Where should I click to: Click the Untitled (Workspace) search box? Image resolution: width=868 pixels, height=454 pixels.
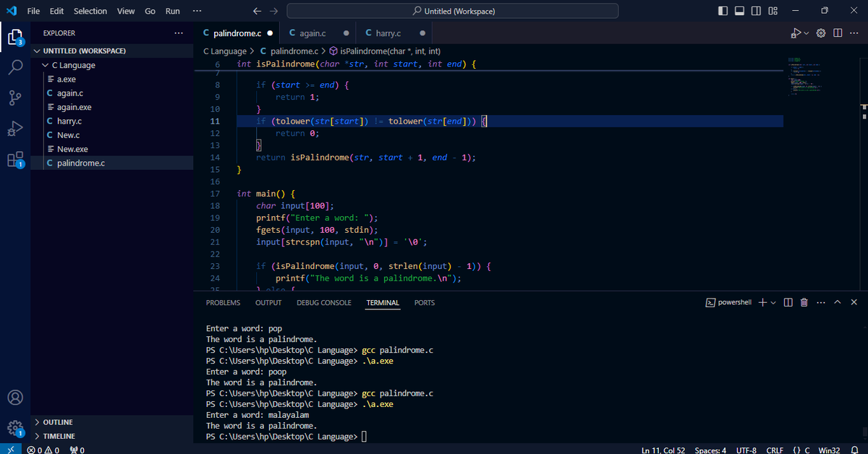pos(453,11)
